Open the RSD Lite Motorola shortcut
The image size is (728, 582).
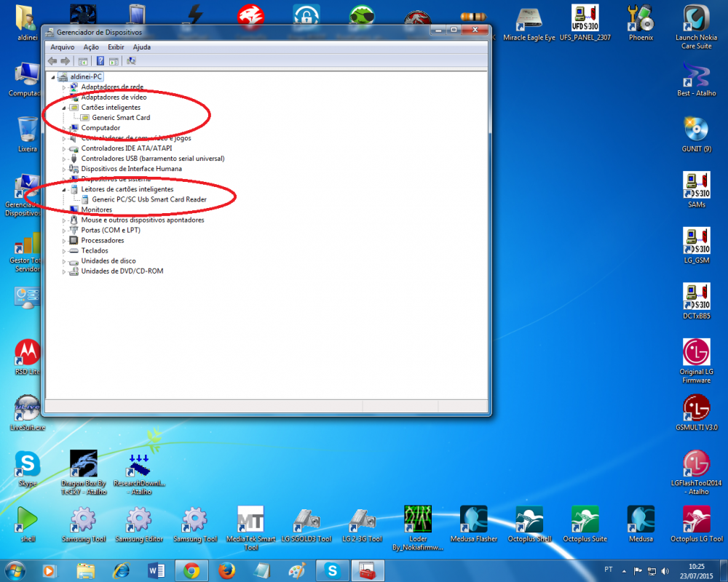pyautogui.click(x=28, y=354)
